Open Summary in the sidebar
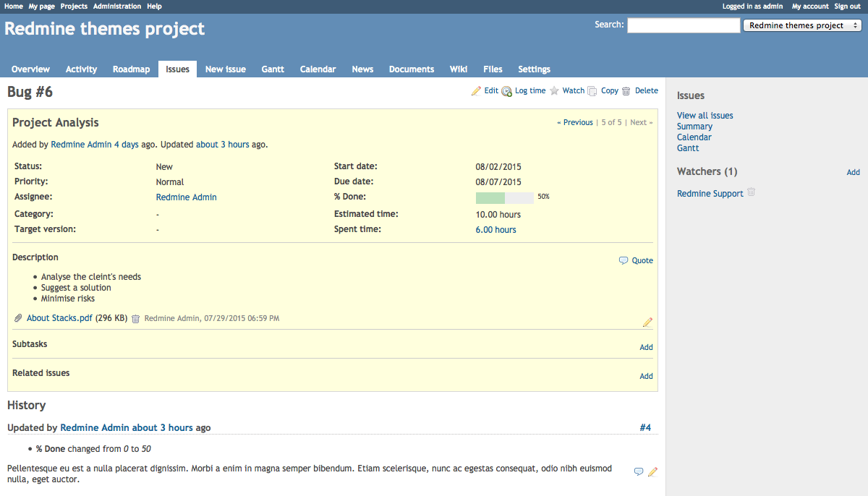 coord(694,127)
